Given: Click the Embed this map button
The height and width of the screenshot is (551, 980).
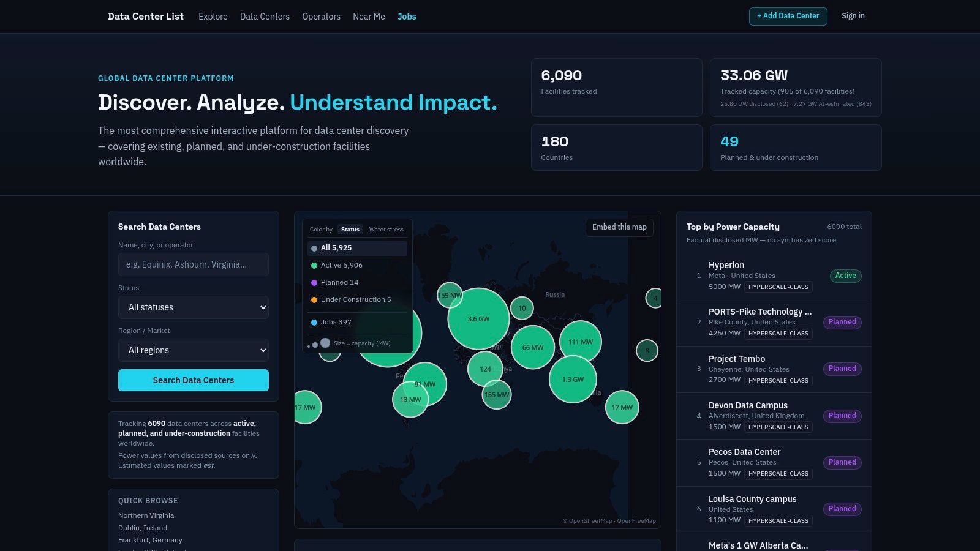Looking at the screenshot, I should (619, 227).
